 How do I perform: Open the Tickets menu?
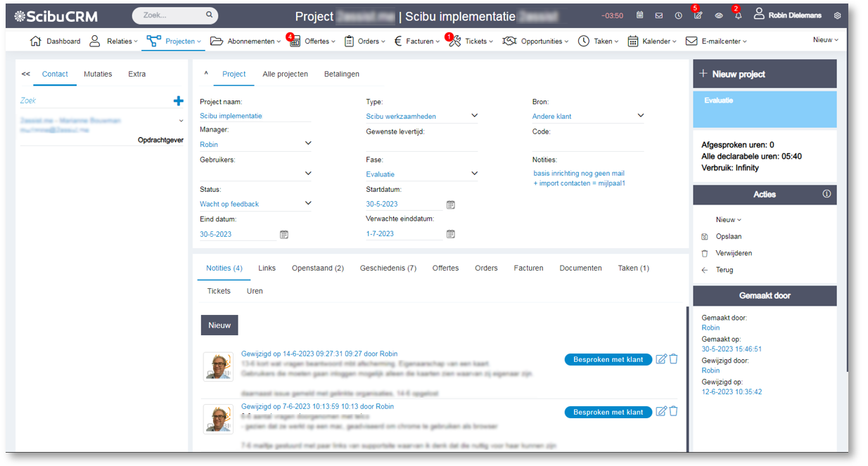tap(471, 41)
